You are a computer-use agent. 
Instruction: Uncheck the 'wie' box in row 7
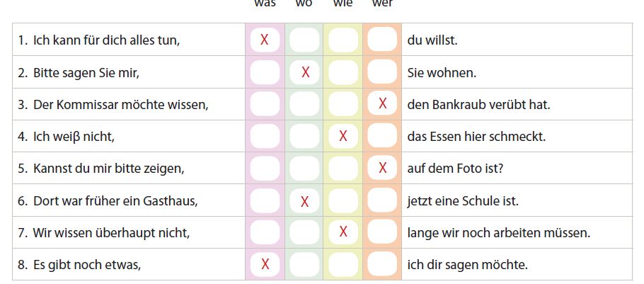(343, 232)
